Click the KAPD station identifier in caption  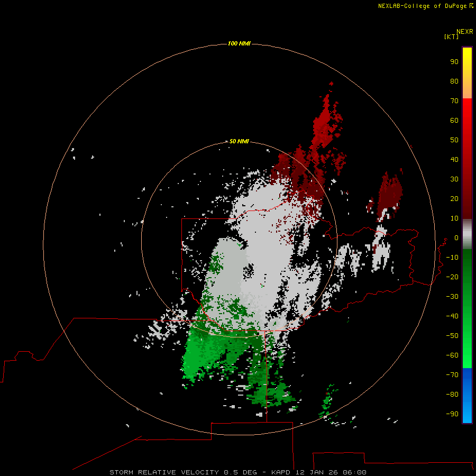tap(281, 472)
